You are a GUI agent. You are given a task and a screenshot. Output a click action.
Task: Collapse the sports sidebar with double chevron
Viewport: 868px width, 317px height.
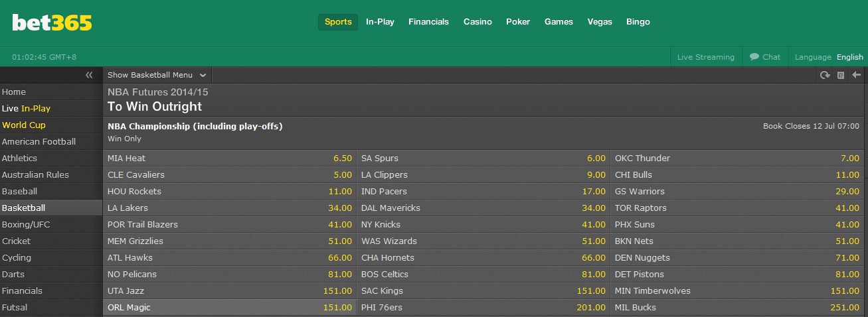click(x=89, y=75)
